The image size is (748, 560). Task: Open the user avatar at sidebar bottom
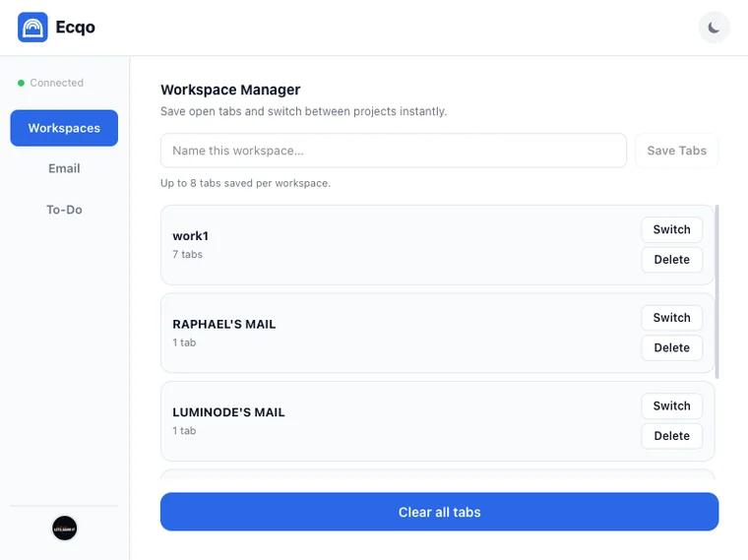64,529
